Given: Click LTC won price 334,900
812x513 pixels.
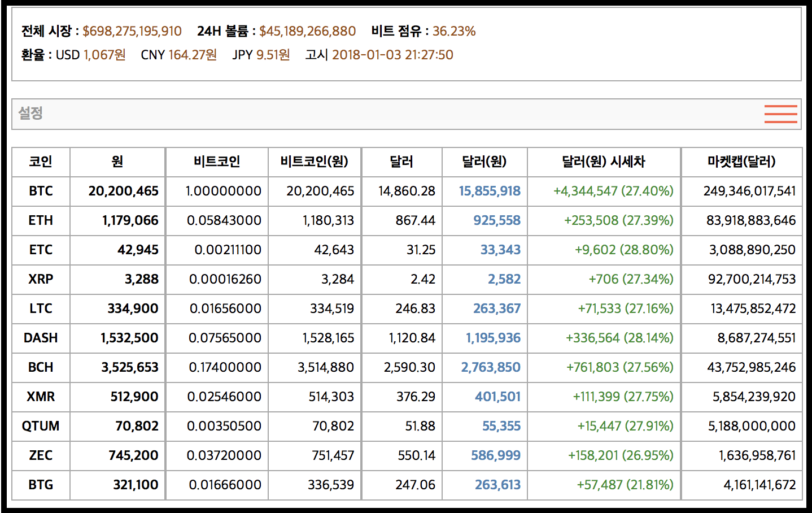Looking at the screenshot, I should coord(133,309).
